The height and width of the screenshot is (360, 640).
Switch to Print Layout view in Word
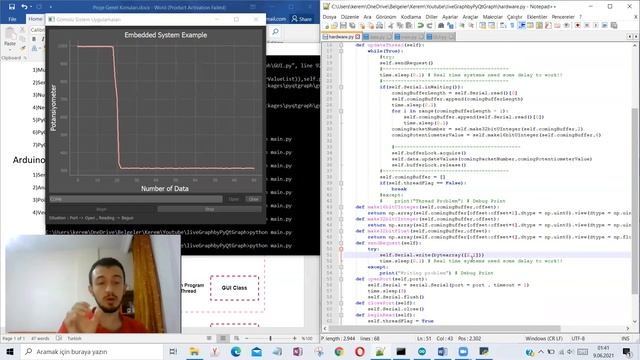223,338
